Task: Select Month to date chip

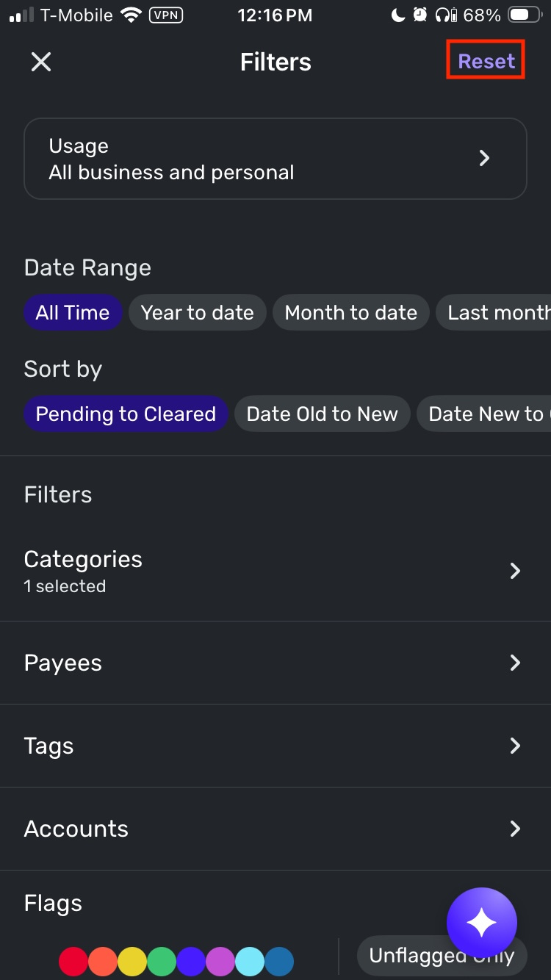Action: [350, 313]
